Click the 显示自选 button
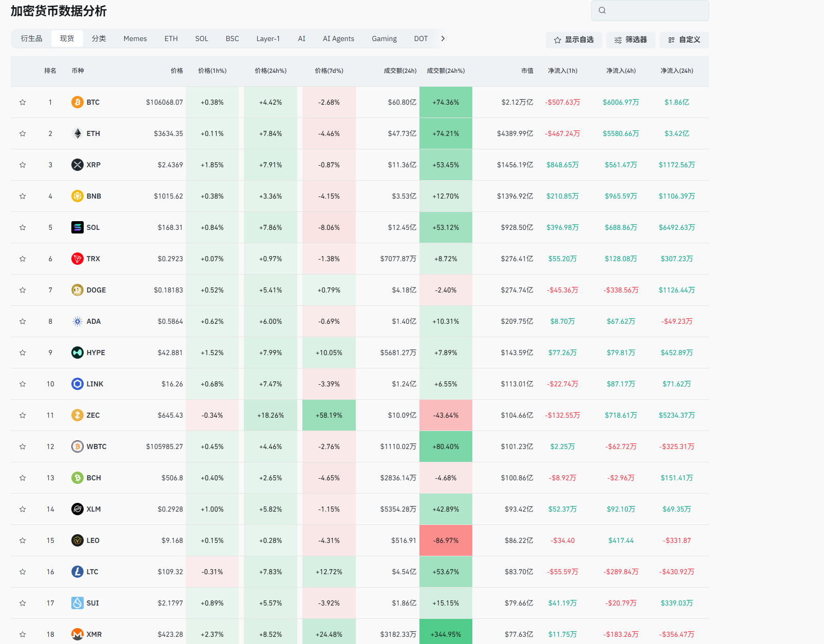This screenshot has height=644, width=824. point(573,40)
